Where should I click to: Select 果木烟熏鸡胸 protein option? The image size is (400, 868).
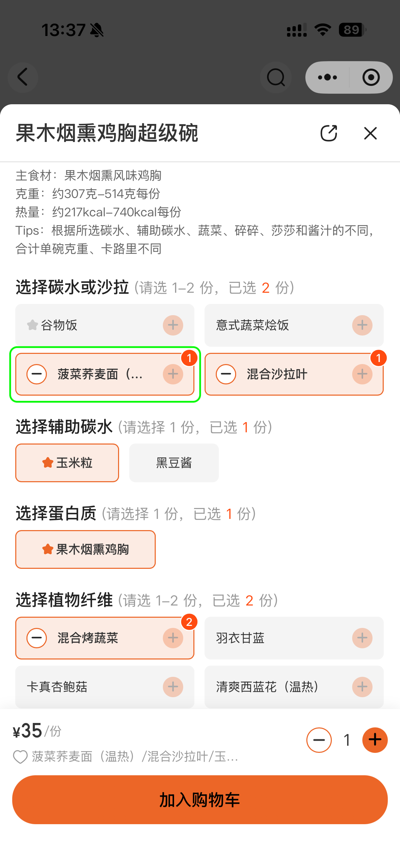(85, 549)
